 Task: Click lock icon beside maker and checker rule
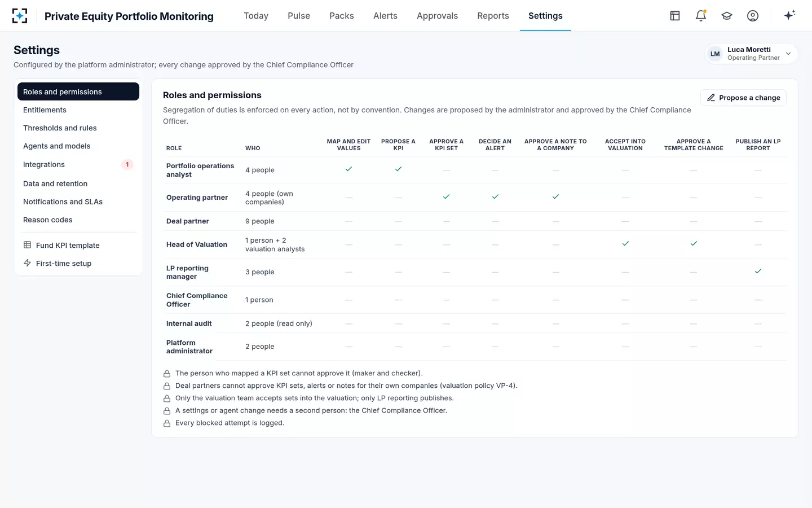167,374
